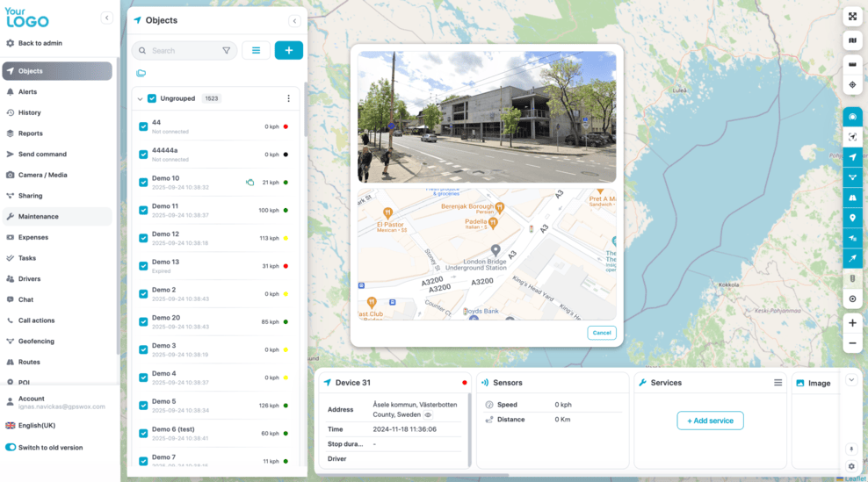This screenshot has height=482, width=868.
Task: Open Geofencing menu item
Action: pos(57,341)
